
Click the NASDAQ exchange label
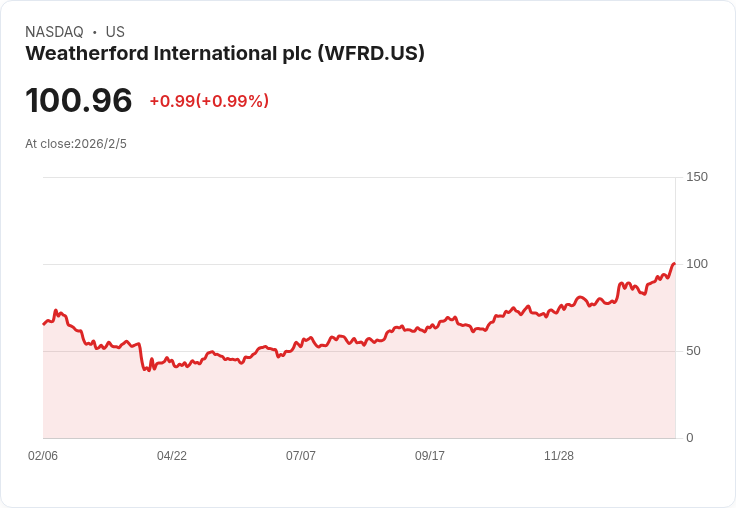[54, 32]
